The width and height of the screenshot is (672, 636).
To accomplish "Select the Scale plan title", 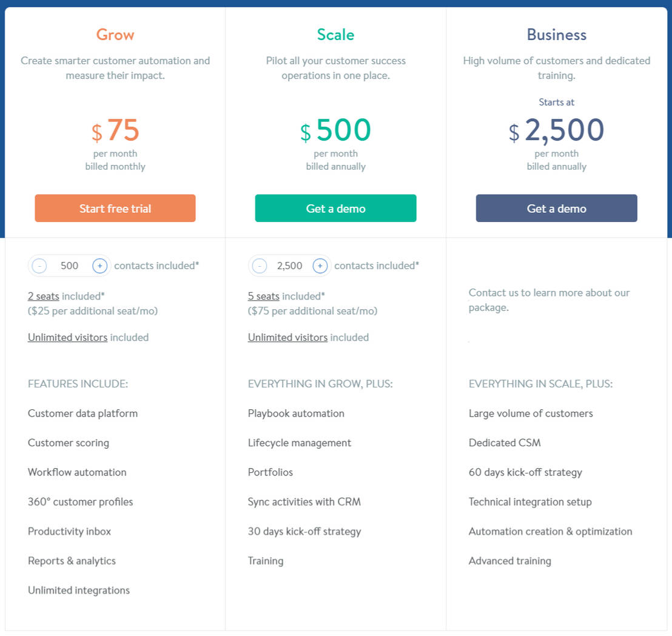I will click(335, 35).
